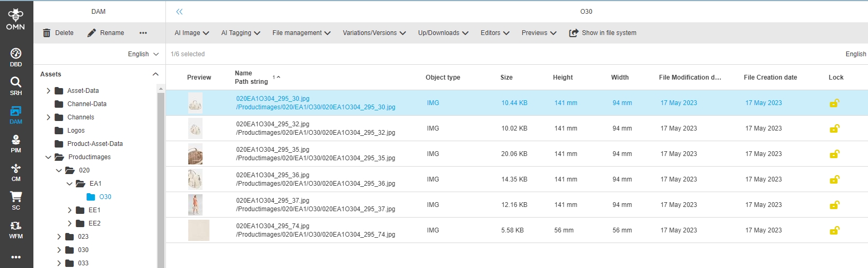Screen dimensions: 868x268
Task: Collapse the panel with double-chevron icon
Action: (179, 12)
